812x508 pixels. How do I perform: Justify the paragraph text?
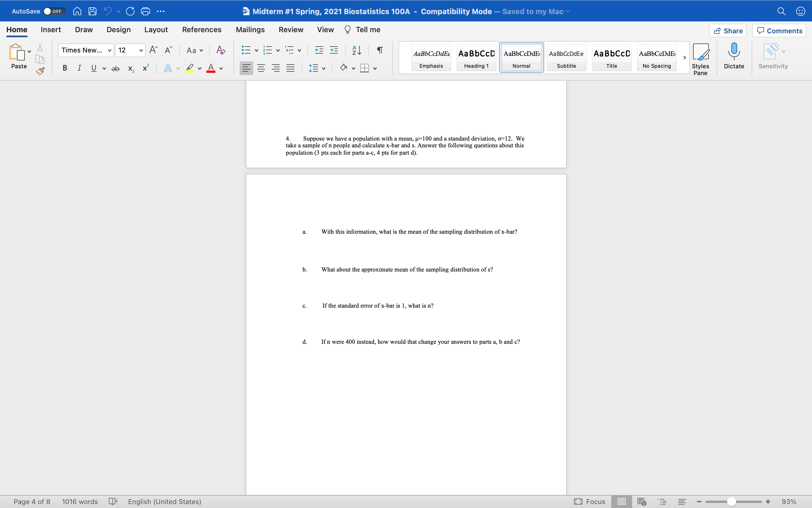point(290,68)
